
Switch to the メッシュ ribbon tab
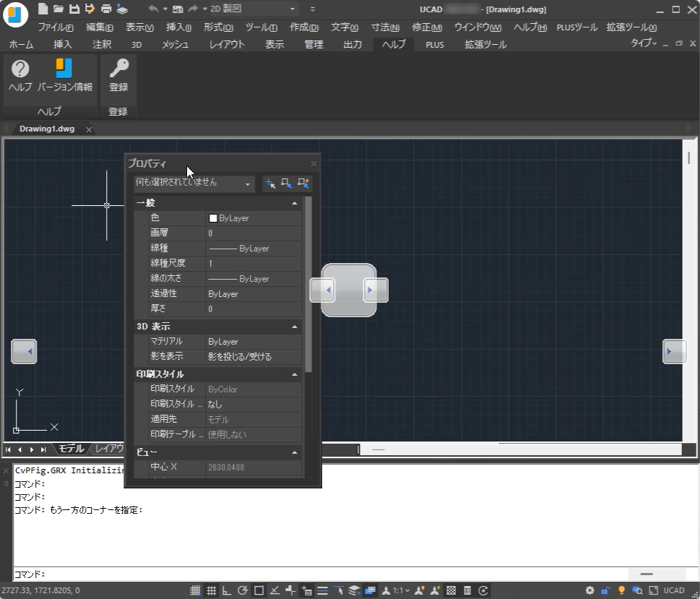(175, 44)
